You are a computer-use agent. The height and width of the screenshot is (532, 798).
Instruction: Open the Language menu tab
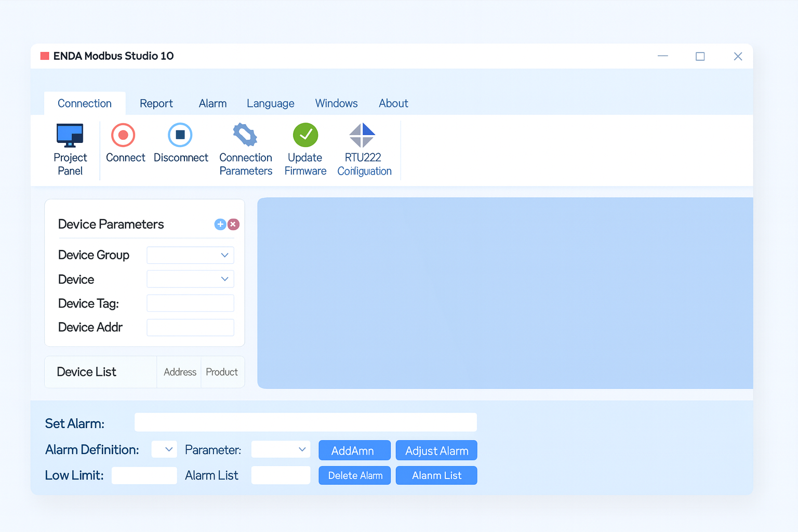[270, 103]
